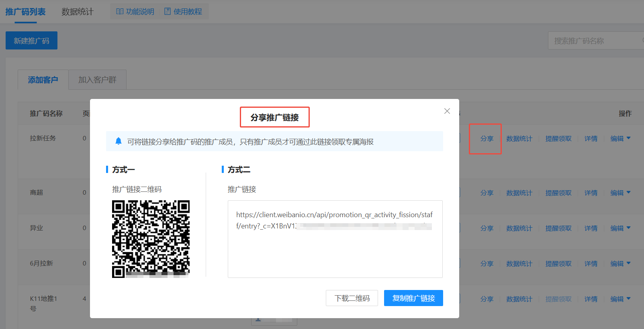Click 分享 in the K11地推1号 row
Viewport: 644px width, 329px height.
coord(487,299)
